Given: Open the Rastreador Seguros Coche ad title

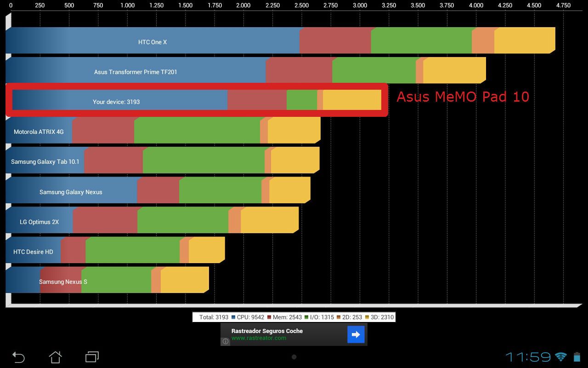Looking at the screenshot, I should click(267, 331).
